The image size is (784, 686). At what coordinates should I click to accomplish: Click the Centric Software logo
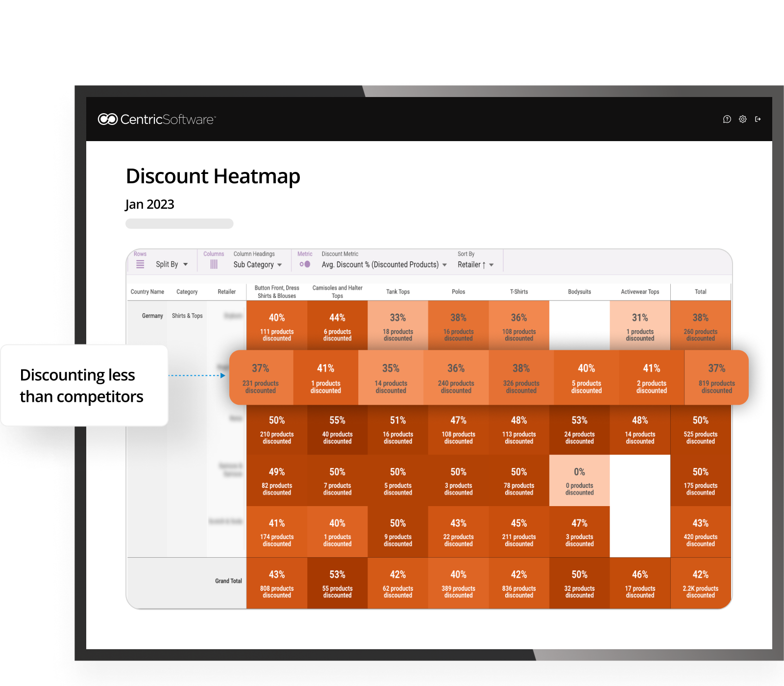[x=157, y=119]
